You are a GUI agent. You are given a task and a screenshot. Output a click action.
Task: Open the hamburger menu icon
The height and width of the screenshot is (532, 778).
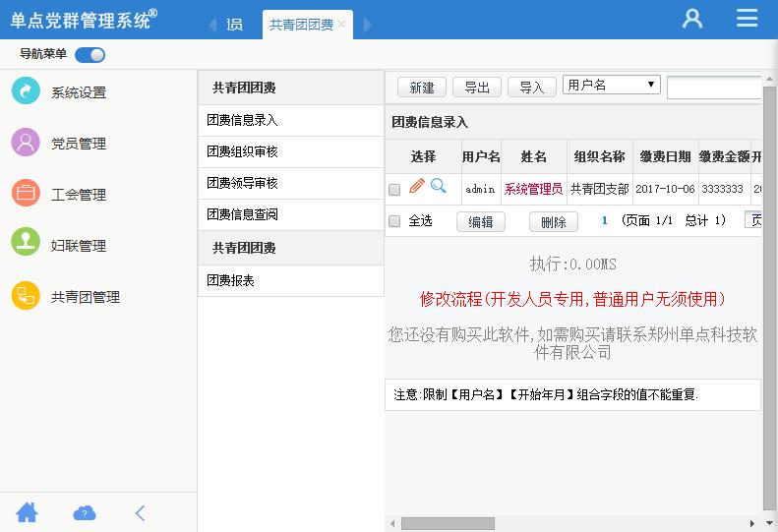click(x=747, y=18)
